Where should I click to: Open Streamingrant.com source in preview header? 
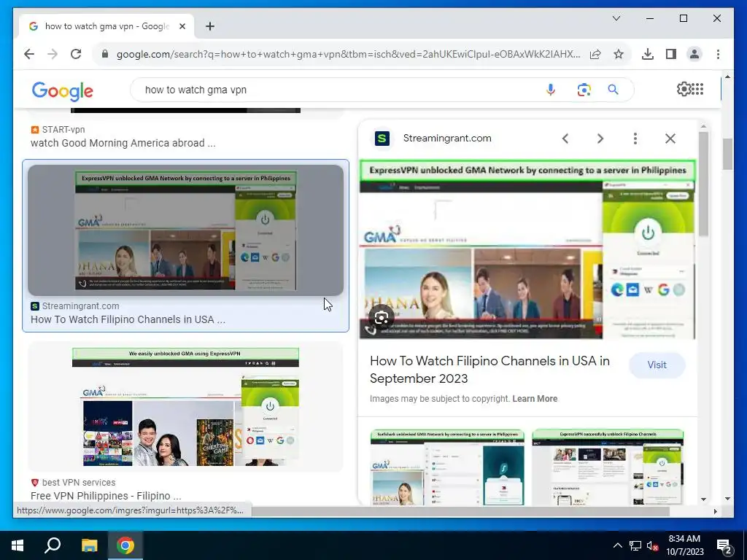click(x=447, y=138)
